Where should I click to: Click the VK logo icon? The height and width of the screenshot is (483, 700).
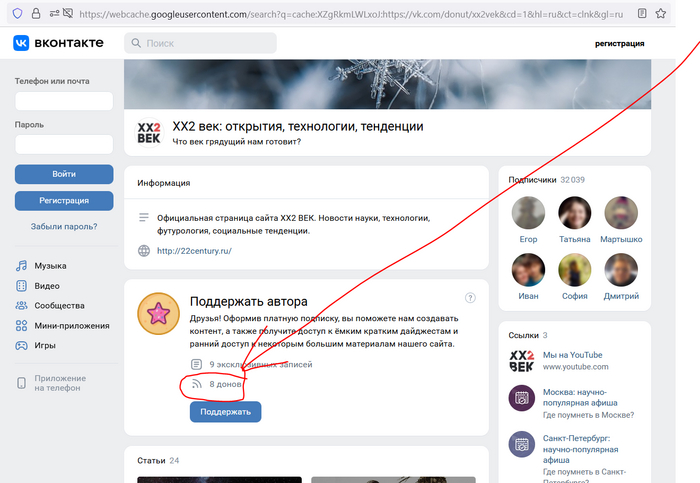(21, 43)
